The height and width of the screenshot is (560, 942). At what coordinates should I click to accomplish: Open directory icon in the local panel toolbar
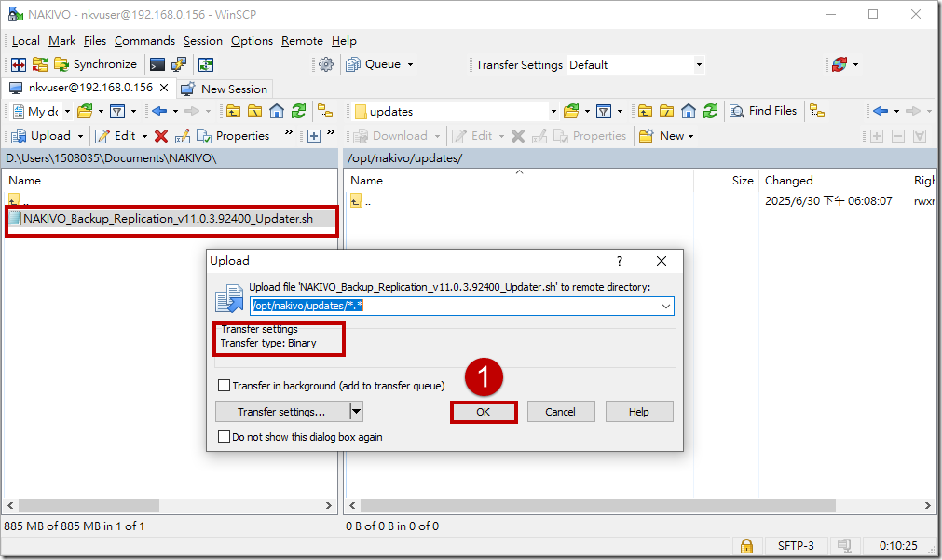85,111
